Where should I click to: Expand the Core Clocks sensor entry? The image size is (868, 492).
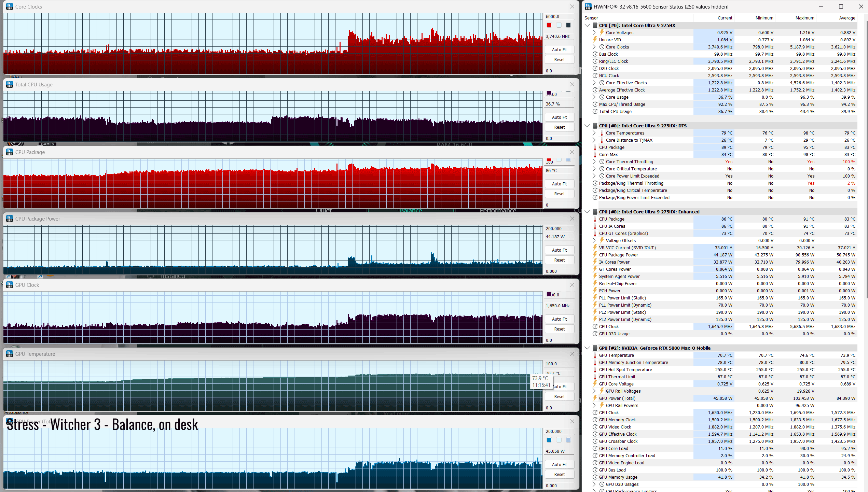[594, 47]
